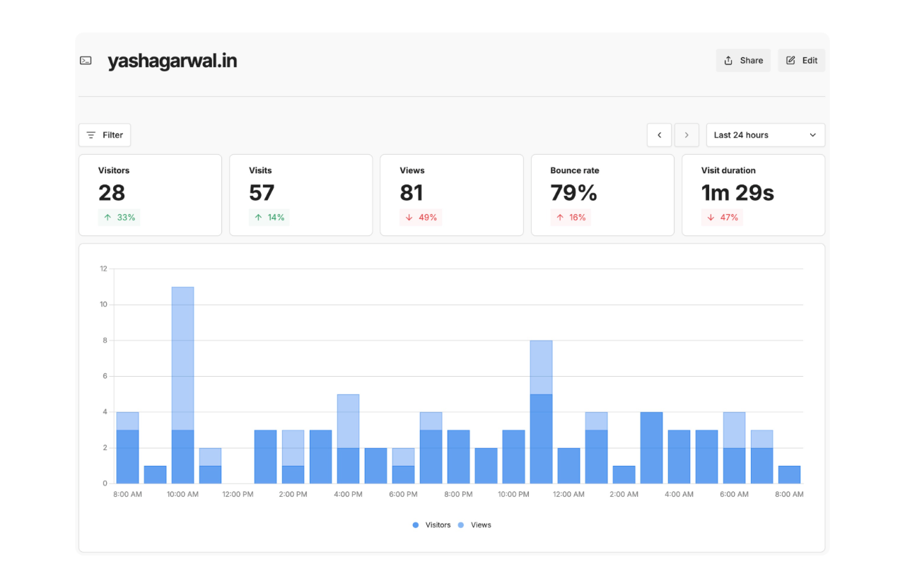The width and height of the screenshot is (905, 588).
Task: Toggle the Views series in the chart legend
Action: pos(476,525)
